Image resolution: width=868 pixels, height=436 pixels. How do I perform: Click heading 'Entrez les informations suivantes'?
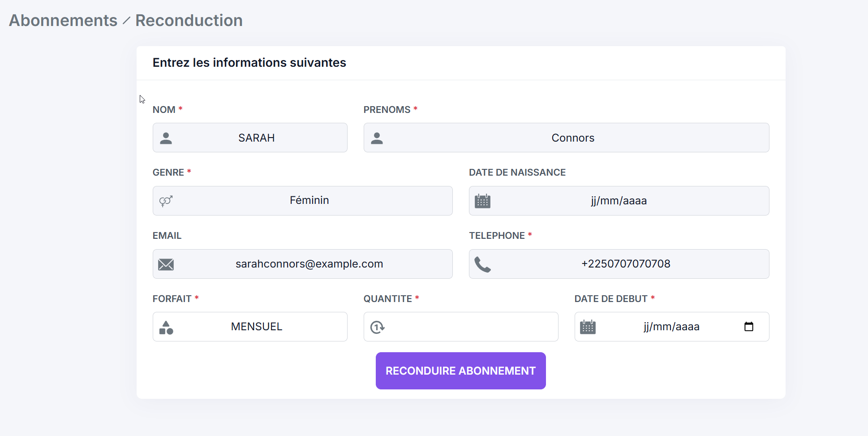249,63
